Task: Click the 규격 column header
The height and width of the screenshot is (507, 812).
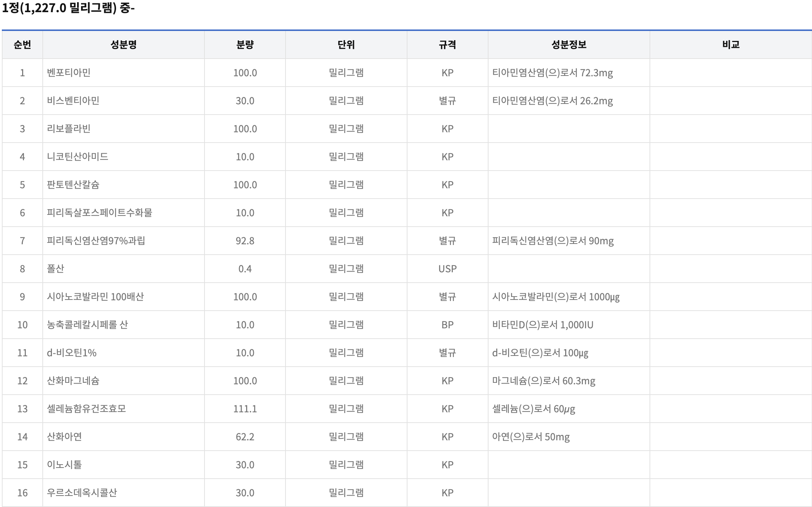Action: pyautogui.click(x=447, y=45)
